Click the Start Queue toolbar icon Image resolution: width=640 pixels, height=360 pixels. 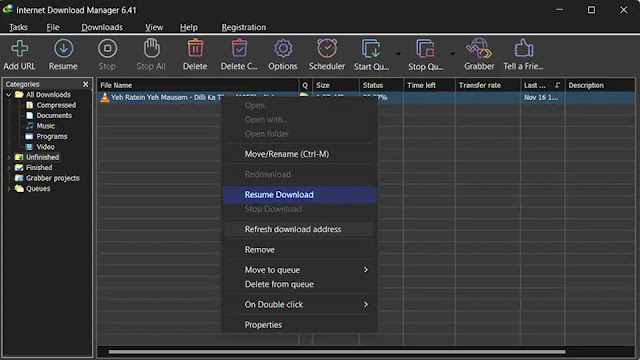pyautogui.click(x=371, y=49)
